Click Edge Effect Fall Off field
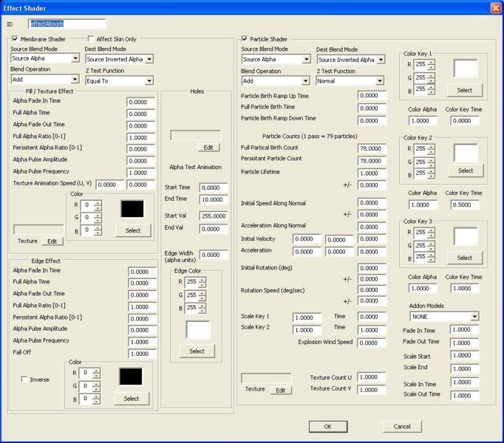Image resolution: width=504 pixels, height=443 pixels. click(142, 354)
